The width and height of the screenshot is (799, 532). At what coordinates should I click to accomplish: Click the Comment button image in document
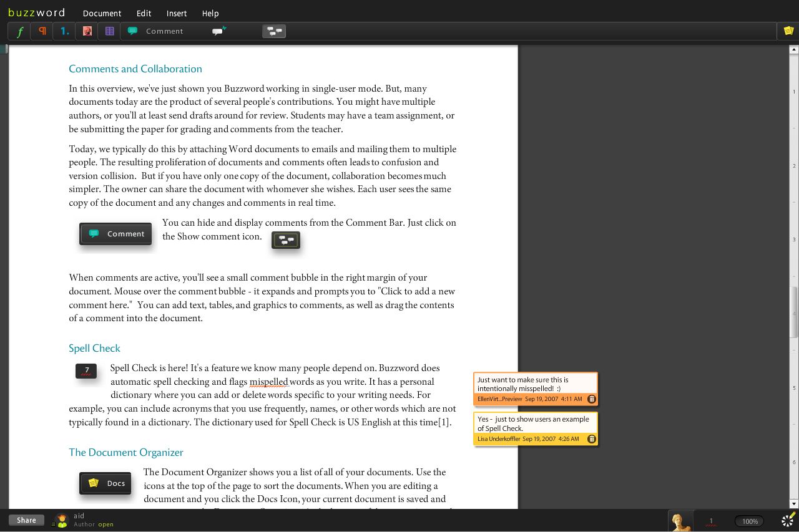(x=115, y=234)
